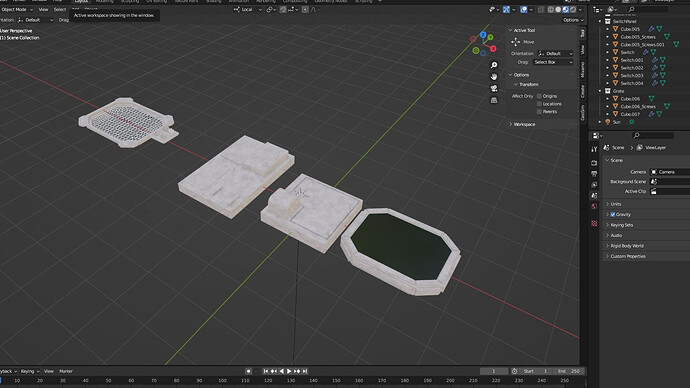690x388 pixels.
Task: Click the outliner search field
Action: tap(648, 9)
